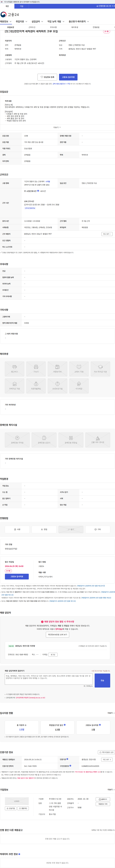Viewport: 115px width, 868px height.
Task: Expand the 직업 능력 개발 menu
Action: (56, 22)
